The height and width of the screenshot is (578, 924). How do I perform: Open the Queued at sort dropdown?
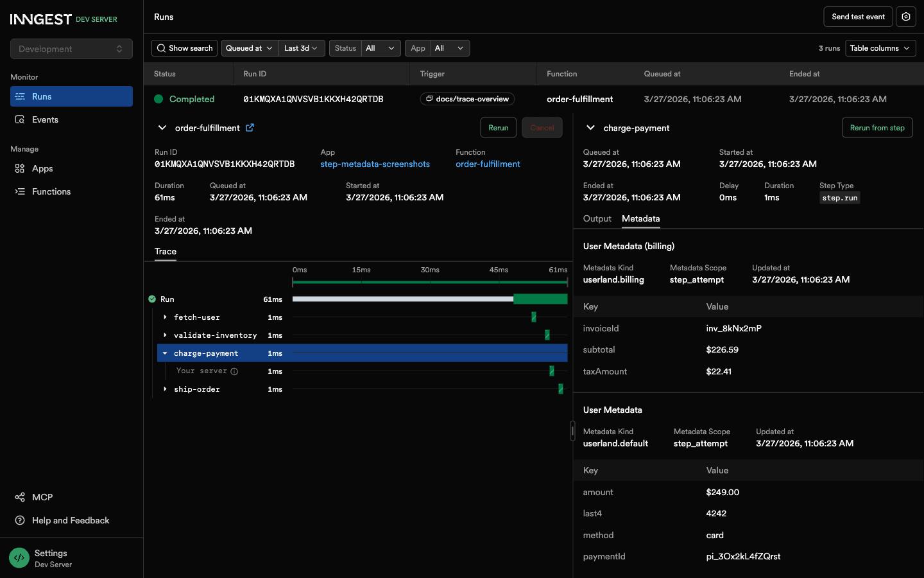pos(250,48)
